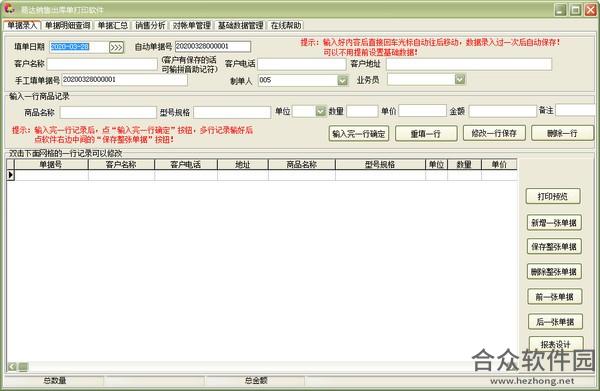Click the 备注 input field
600x391 pixels.
coord(576,110)
